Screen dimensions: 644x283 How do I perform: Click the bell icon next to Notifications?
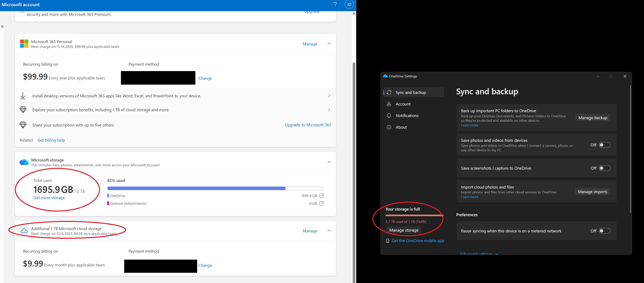389,116
